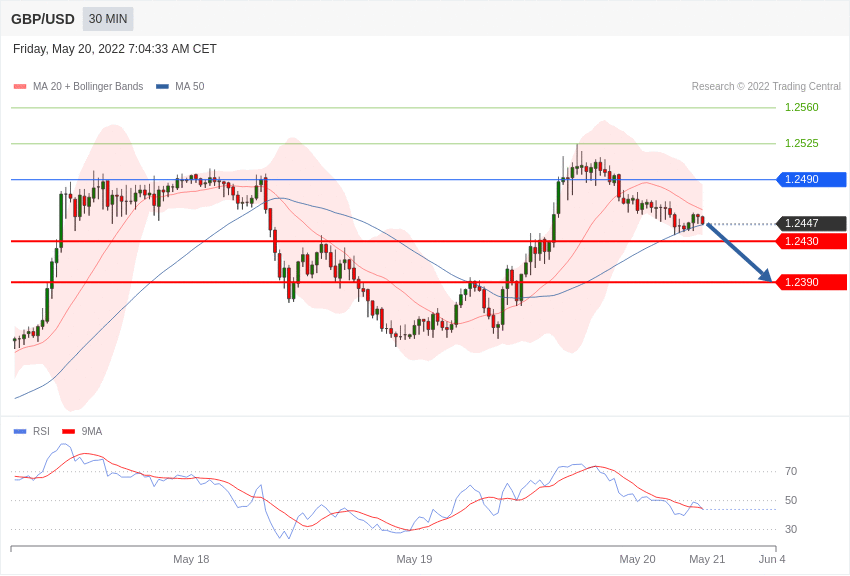Click the red 1.2390 support price tag

coord(812,282)
